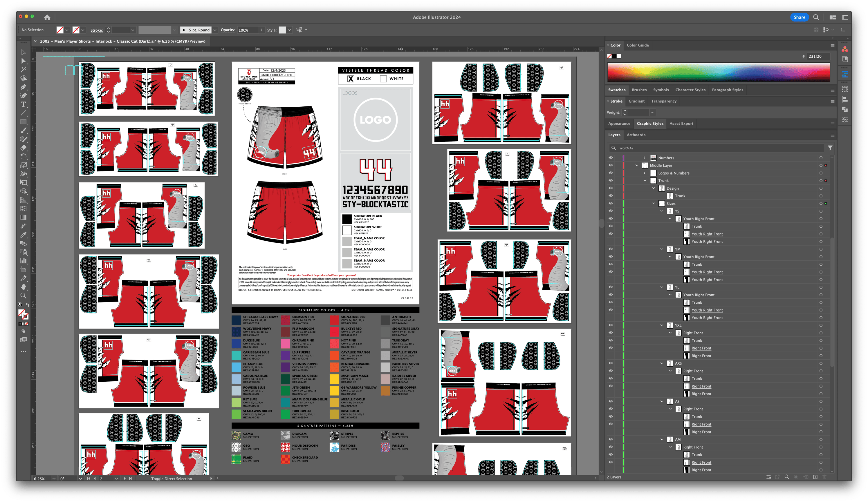Open the Brushes panel tab
This screenshot has height=502, width=868.
coord(639,90)
